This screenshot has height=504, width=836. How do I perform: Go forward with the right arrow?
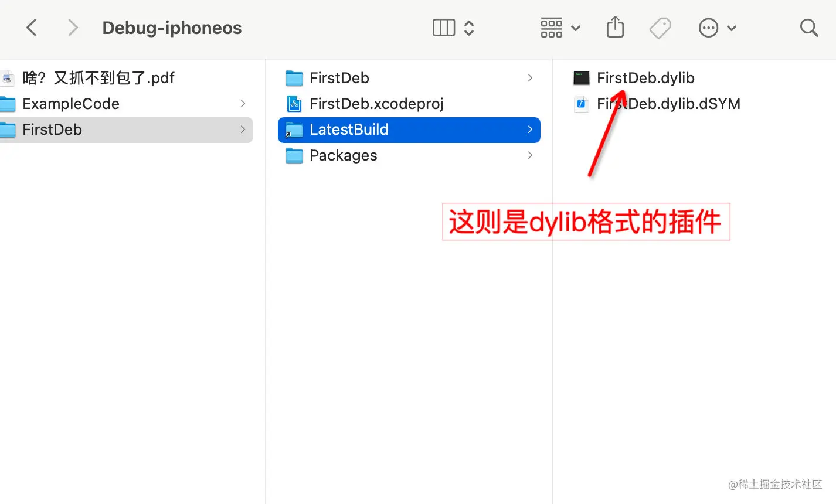(73, 28)
